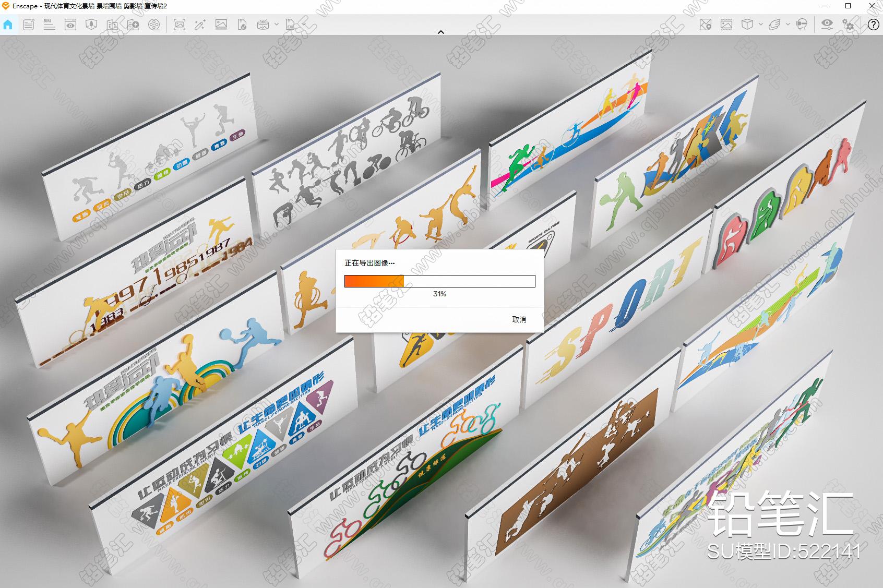Open the feedback notes icon
883x588 pixels.
click(x=29, y=25)
